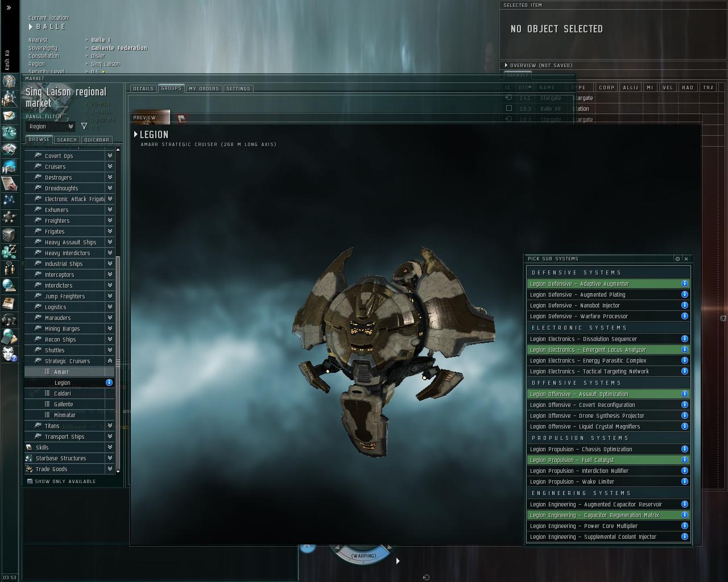
Task: Show info for Emergent Locus Analyzer
Action: point(685,350)
